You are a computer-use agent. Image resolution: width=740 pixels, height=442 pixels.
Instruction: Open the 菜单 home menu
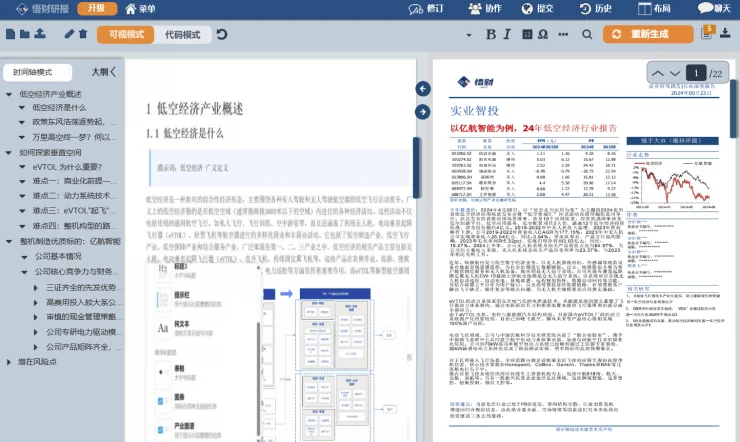click(141, 8)
